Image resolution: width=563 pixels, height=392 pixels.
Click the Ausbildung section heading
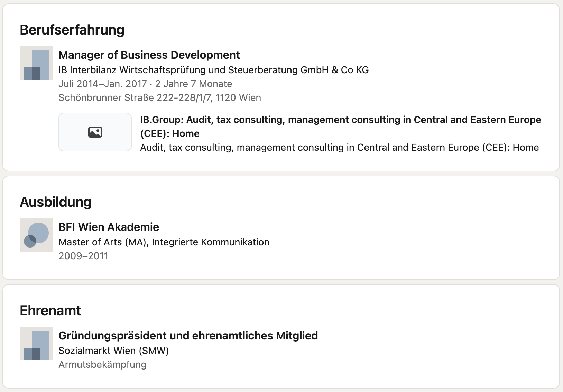tap(56, 202)
